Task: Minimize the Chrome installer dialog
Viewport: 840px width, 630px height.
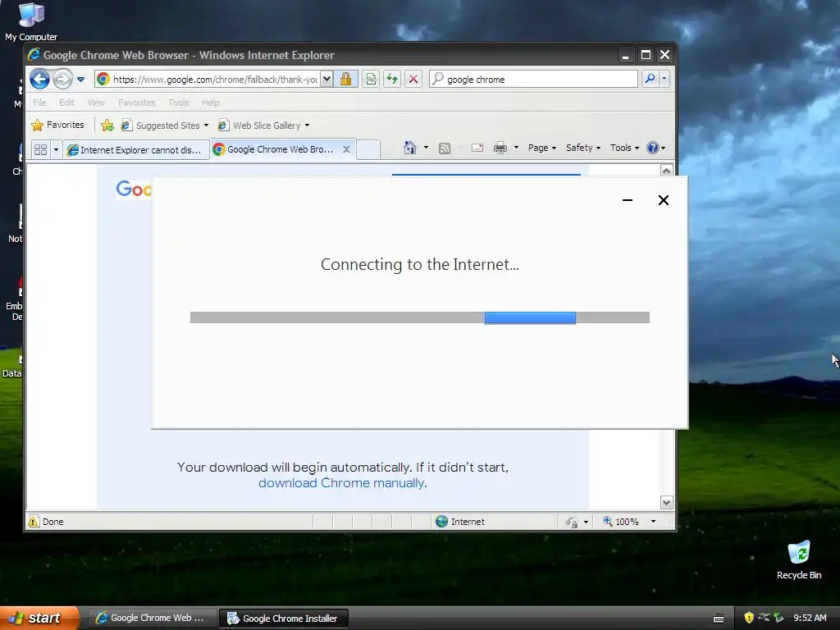Action: point(628,200)
